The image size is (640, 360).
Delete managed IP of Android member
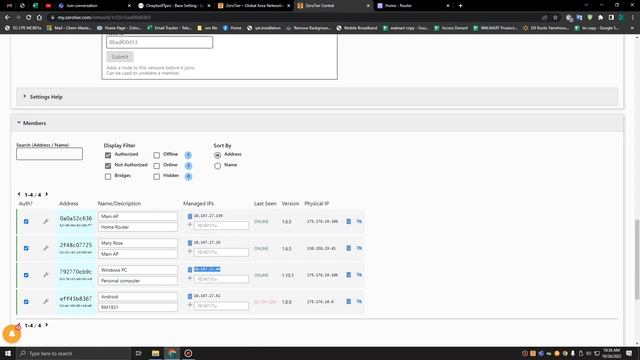coord(190,296)
